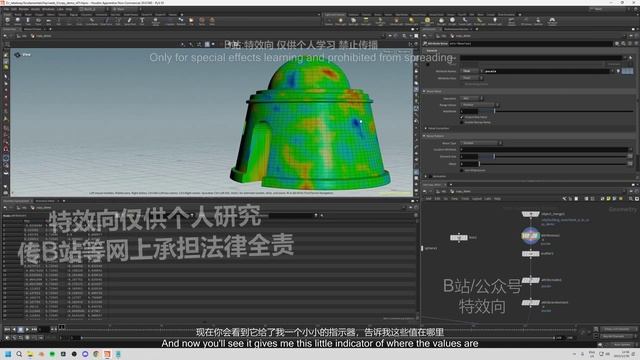Open the Help menu in main menu bar
640x360 pixels.
69,9
